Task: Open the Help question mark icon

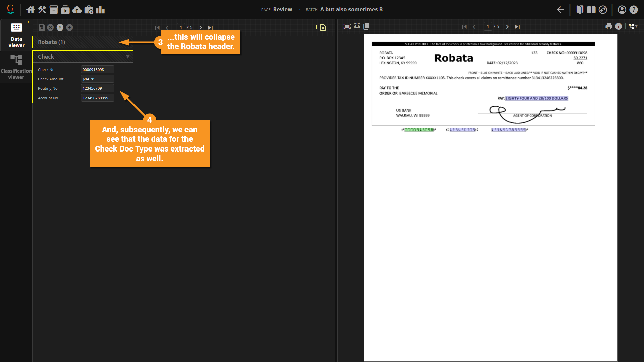Action: click(633, 10)
